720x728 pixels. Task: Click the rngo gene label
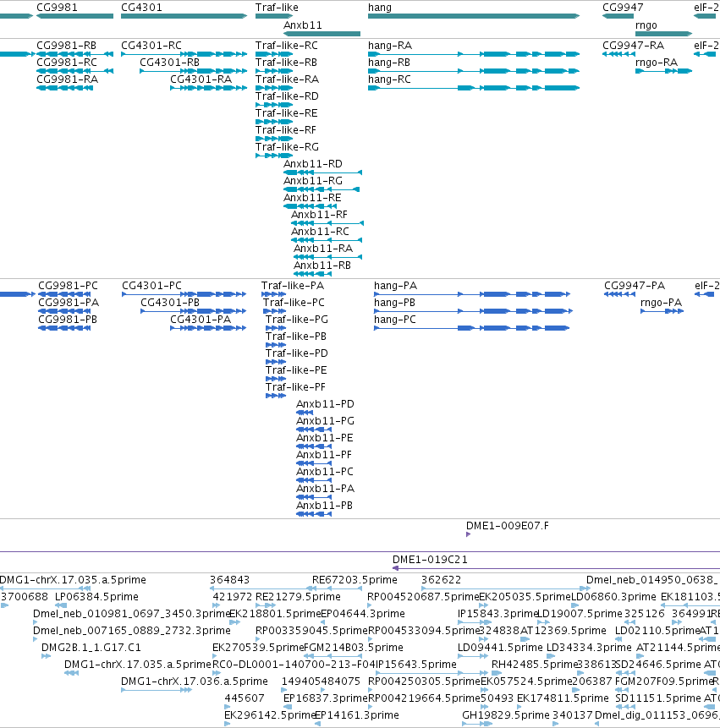[646, 25]
